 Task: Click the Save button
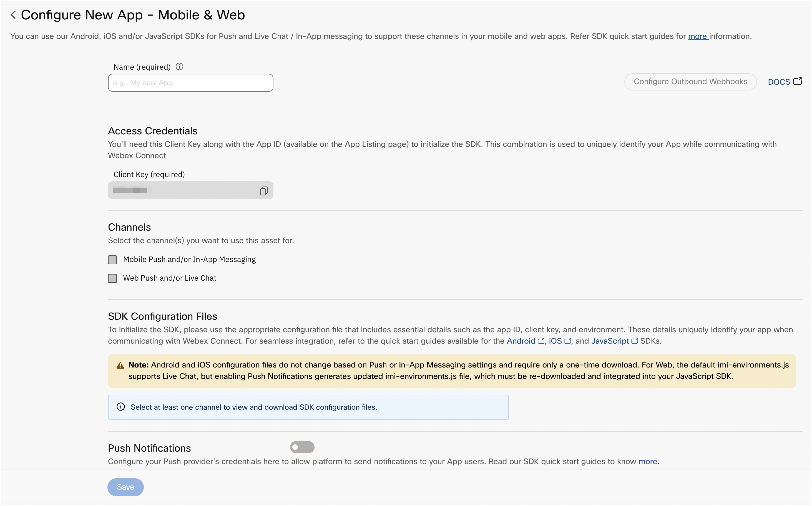(125, 487)
